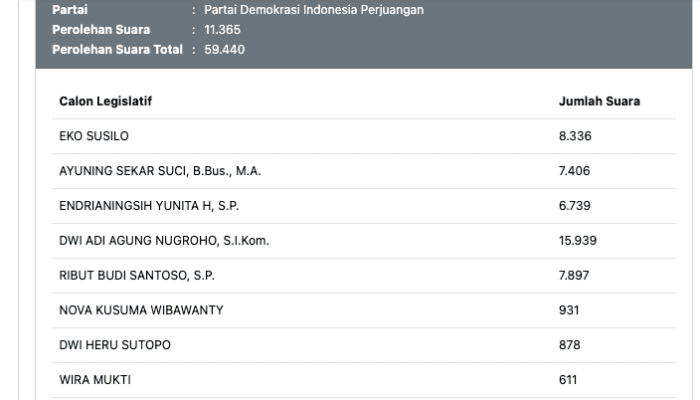Click party name Partai Demokrasi Indonesia Perjuangan
The height and width of the screenshot is (400, 700).
314,10
